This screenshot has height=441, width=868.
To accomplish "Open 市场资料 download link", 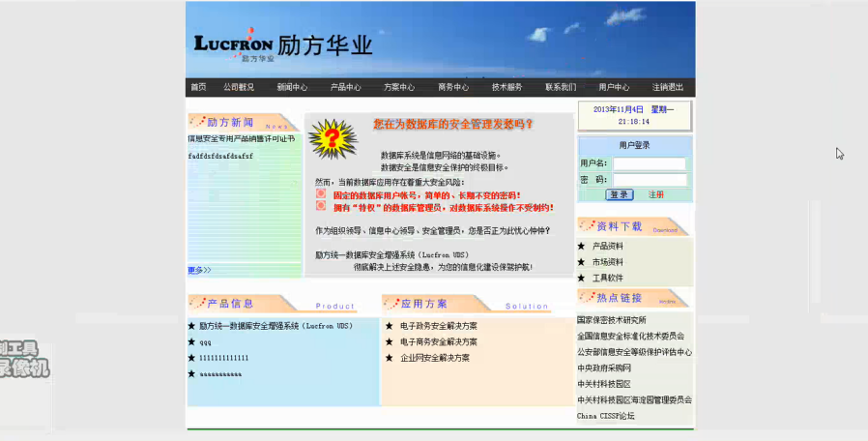I will (608, 262).
